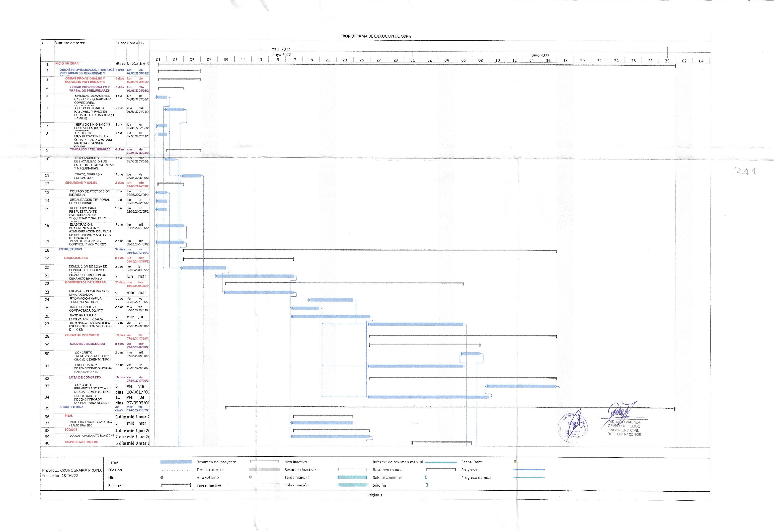Click row number 35 in Id column
774x532 pixels.
click(47, 408)
